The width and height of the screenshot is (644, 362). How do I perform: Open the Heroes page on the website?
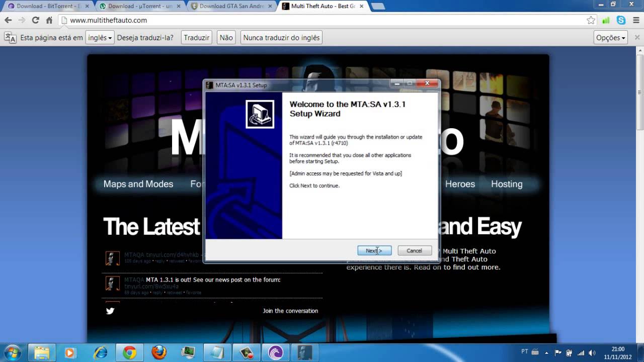point(460,184)
